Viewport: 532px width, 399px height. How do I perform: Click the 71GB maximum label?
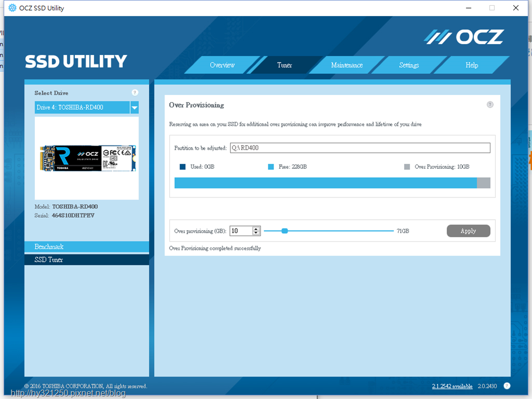[403, 231]
